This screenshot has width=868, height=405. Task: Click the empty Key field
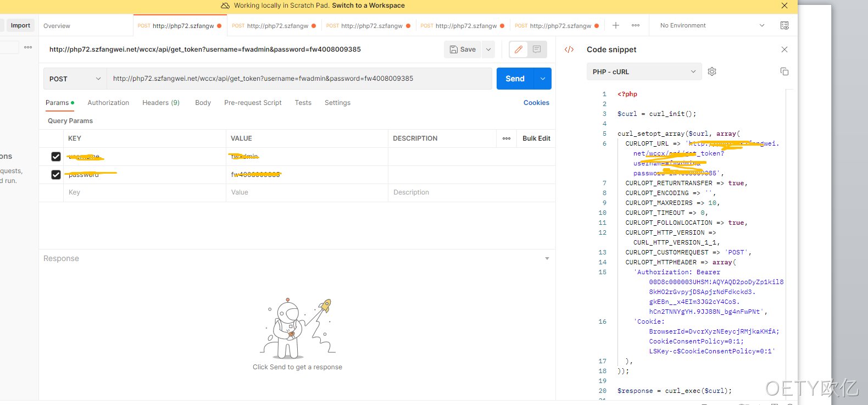point(145,192)
